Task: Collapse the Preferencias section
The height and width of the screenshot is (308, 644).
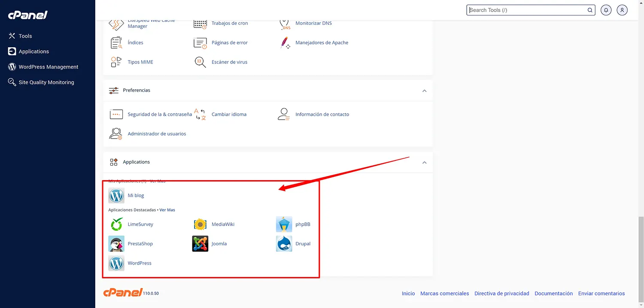Action: pyautogui.click(x=424, y=91)
